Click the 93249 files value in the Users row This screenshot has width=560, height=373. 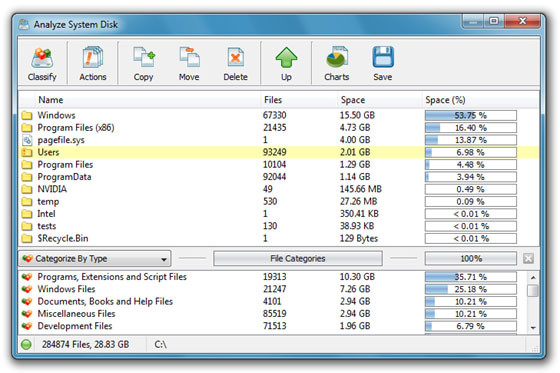pyautogui.click(x=274, y=152)
